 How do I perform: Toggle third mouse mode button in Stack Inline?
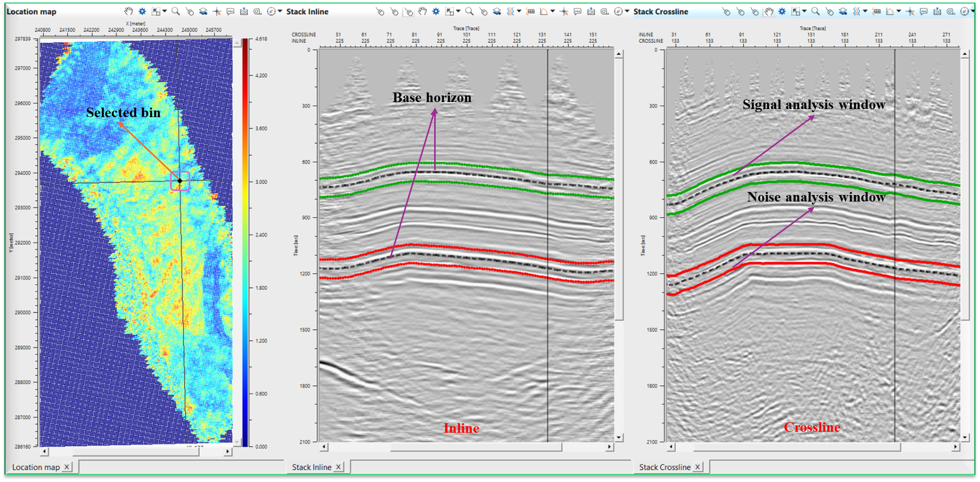coord(408,11)
